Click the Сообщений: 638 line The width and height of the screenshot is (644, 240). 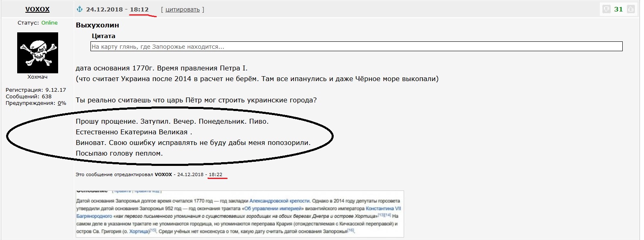[x=29, y=97]
